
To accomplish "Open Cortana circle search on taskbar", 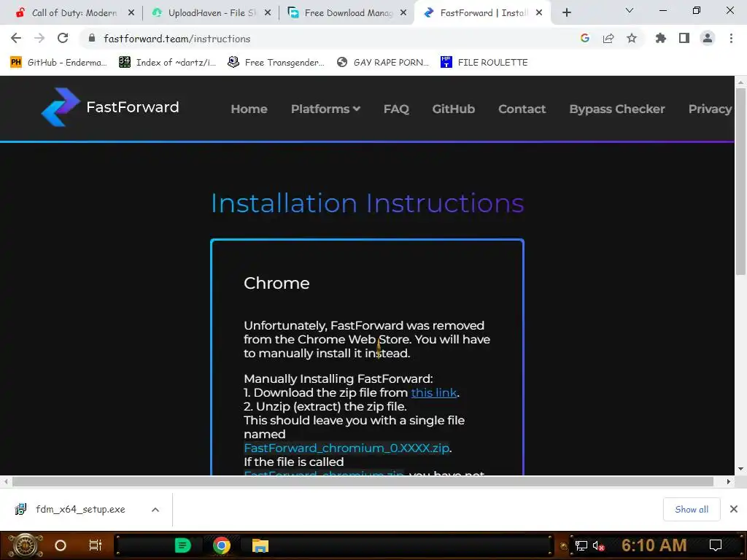I will click(61, 545).
